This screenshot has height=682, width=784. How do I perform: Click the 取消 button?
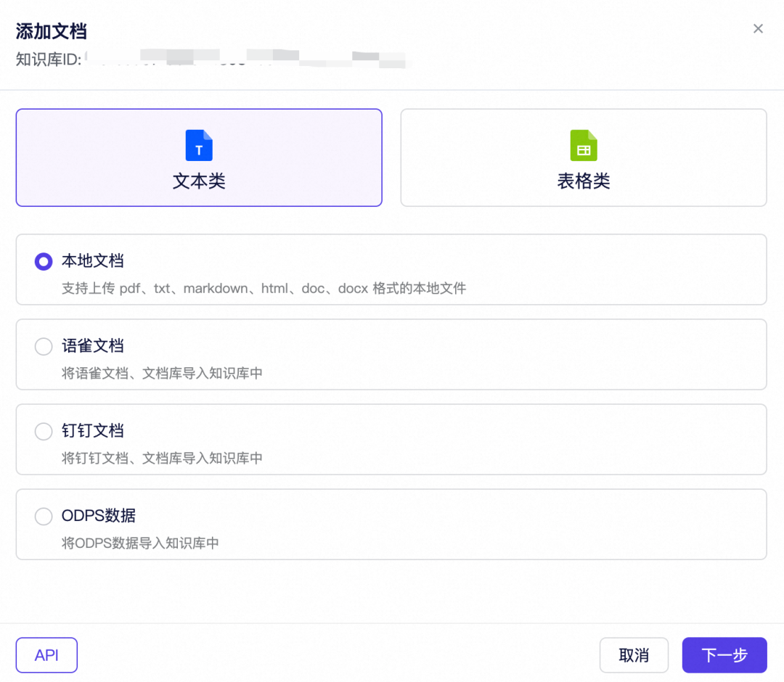(634, 654)
